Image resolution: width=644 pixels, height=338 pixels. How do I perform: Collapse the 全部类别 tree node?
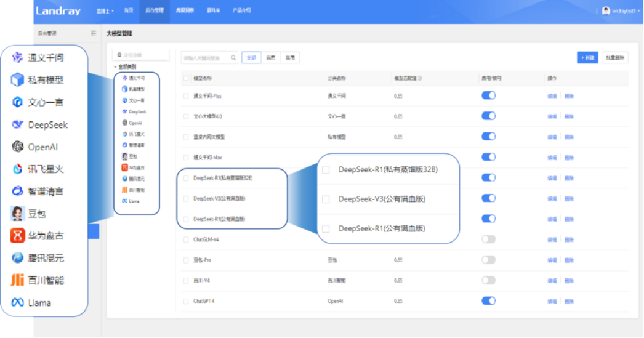pyautogui.click(x=115, y=66)
